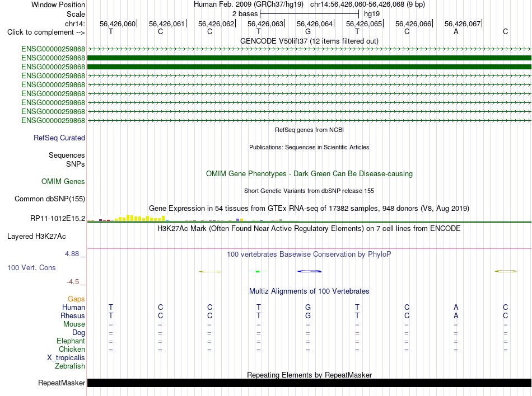Open 'Repeating Elements by RepeatMasker' track title
Viewport: 532px width, 396px height.
pos(309,375)
